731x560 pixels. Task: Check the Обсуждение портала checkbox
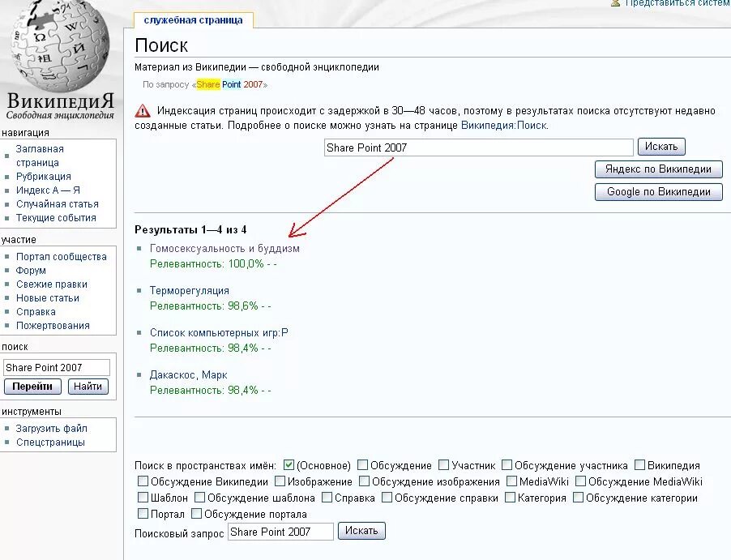(196, 513)
